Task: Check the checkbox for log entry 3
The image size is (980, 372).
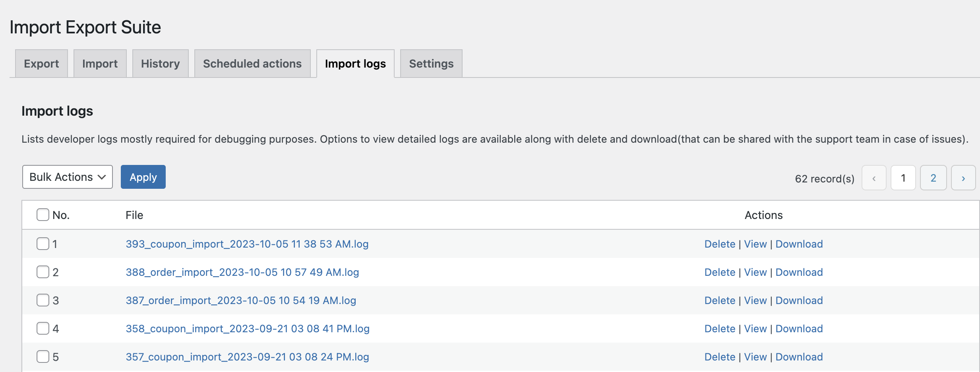Action: click(x=43, y=300)
